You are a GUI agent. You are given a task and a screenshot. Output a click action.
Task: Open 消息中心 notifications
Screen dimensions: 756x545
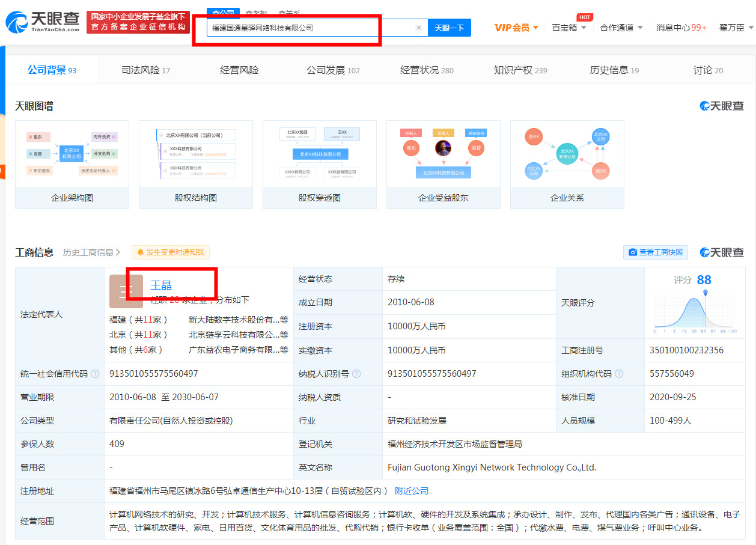click(x=681, y=28)
